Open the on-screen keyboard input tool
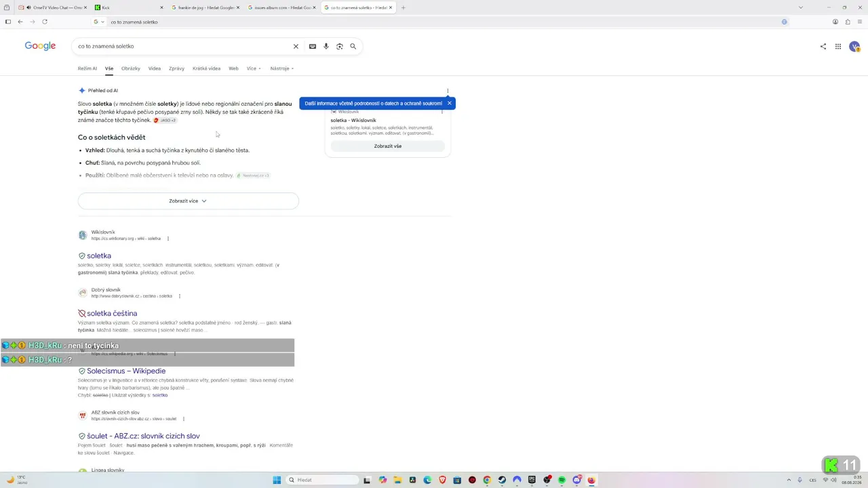This screenshot has height=488, width=868. [312, 46]
